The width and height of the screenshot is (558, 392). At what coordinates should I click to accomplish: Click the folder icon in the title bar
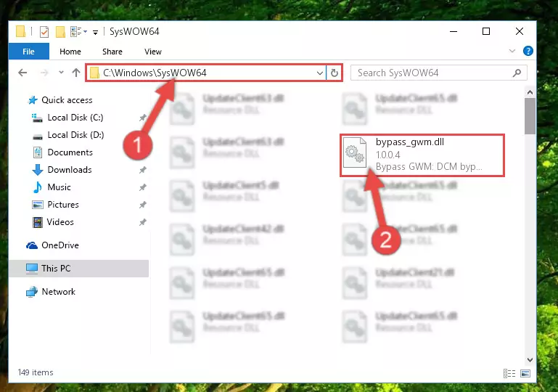[20, 31]
